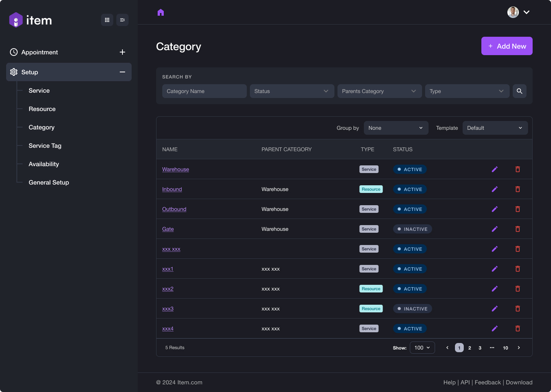This screenshot has height=392, width=551.
Task: Edit the Outbound category row
Action: [x=495, y=209]
